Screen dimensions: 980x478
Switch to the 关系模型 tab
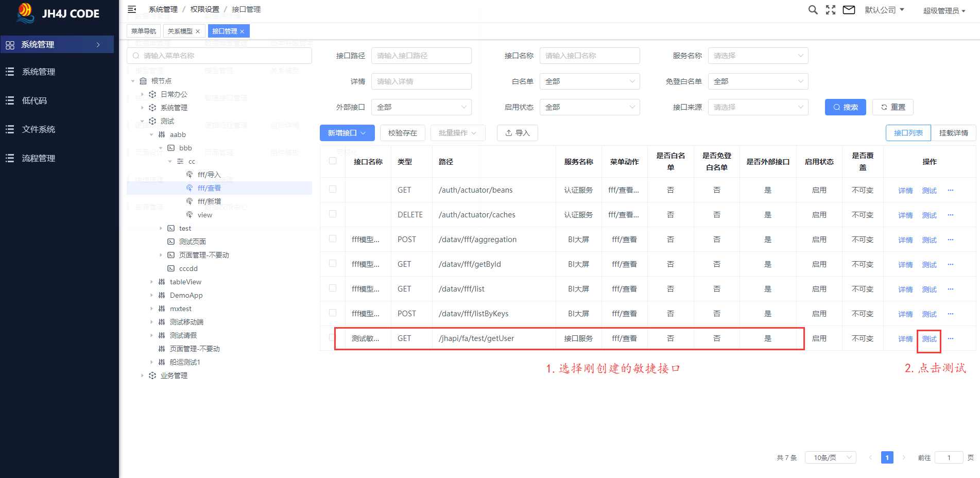click(180, 31)
